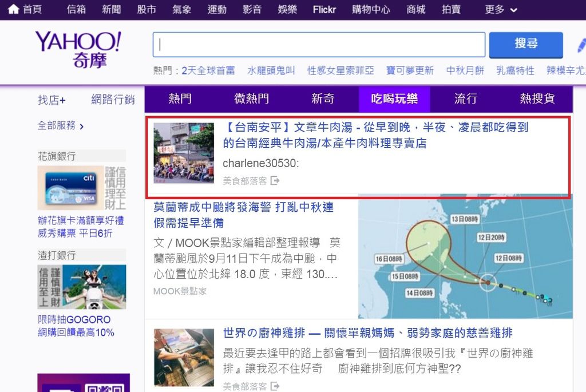
Task: Click the MOOK景點家 source label
Action: tap(180, 291)
